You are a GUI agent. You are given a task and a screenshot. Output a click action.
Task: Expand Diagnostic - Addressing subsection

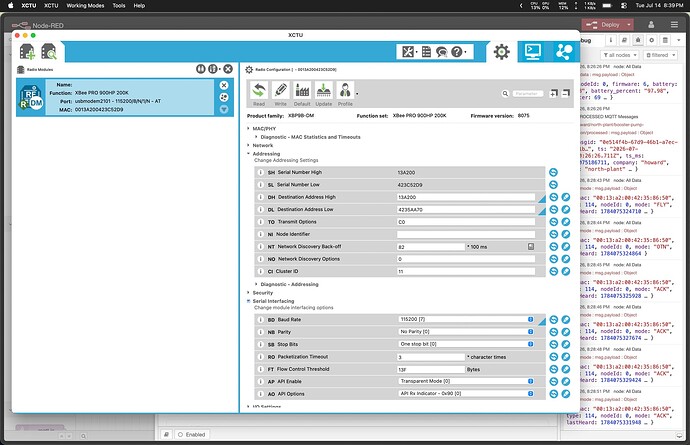(257, 284)
